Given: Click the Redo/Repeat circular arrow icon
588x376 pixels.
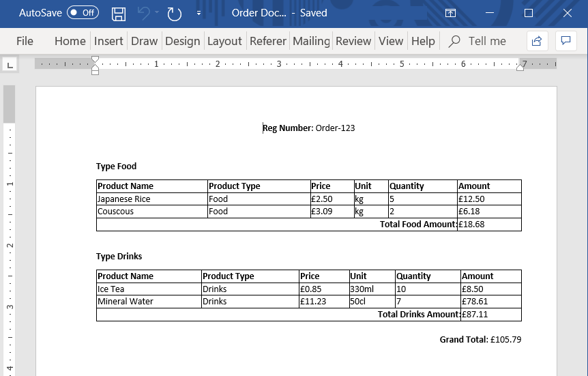Looking at the screenshot, I should 175,13.
